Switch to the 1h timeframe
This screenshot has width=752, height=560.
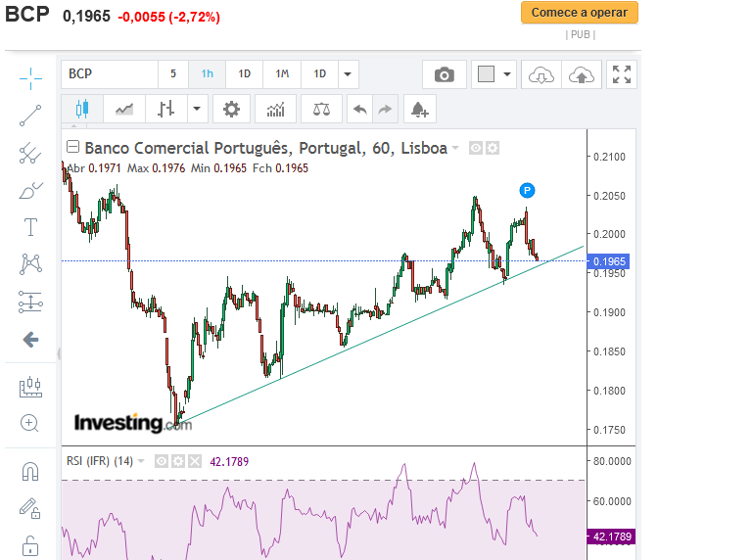click(x=208, y=74)
